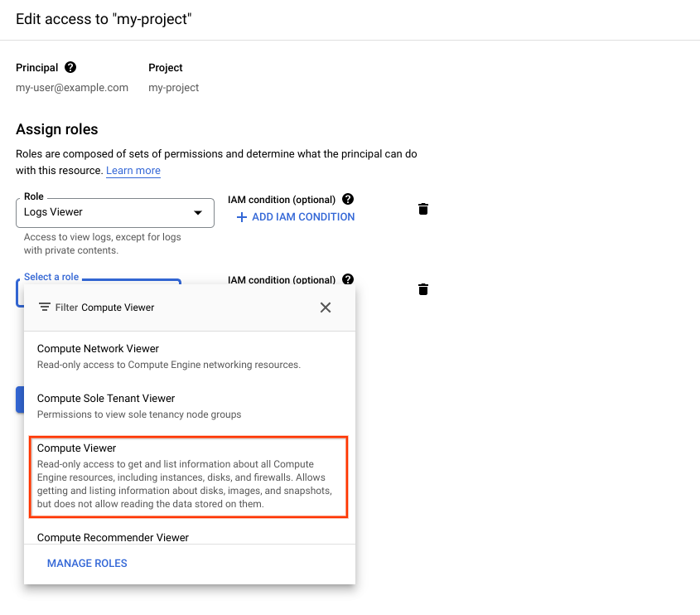Click the help icon next to Principal
The image size is (700, 615).
tap(70, 67)
